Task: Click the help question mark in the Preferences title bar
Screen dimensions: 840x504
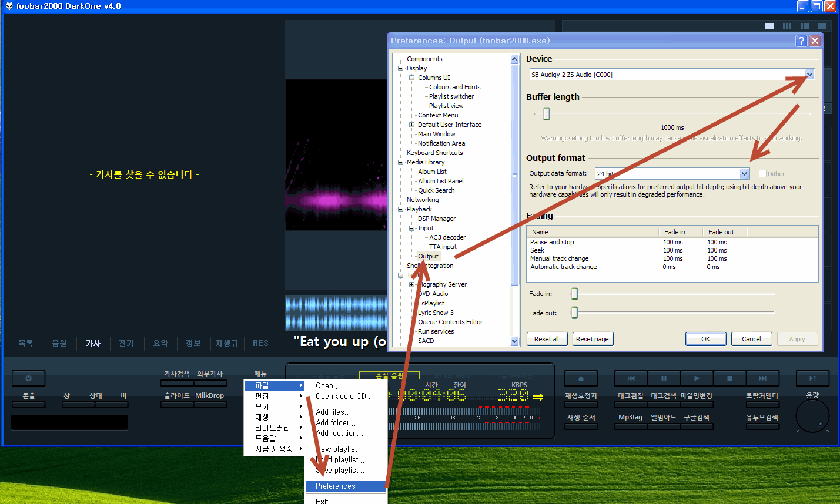Action: pos(801,41)
